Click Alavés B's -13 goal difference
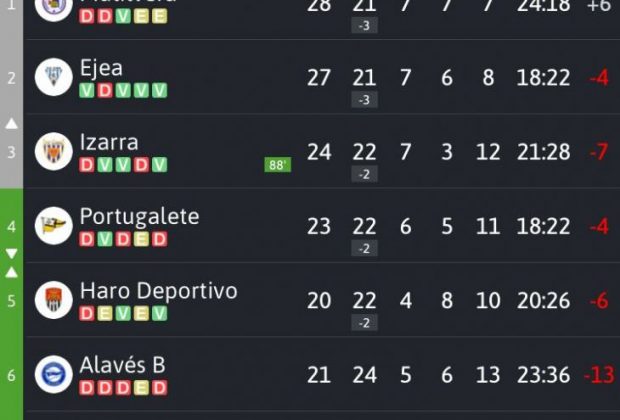The width and height of the screenshot is (620, 420). coord(598,375)
